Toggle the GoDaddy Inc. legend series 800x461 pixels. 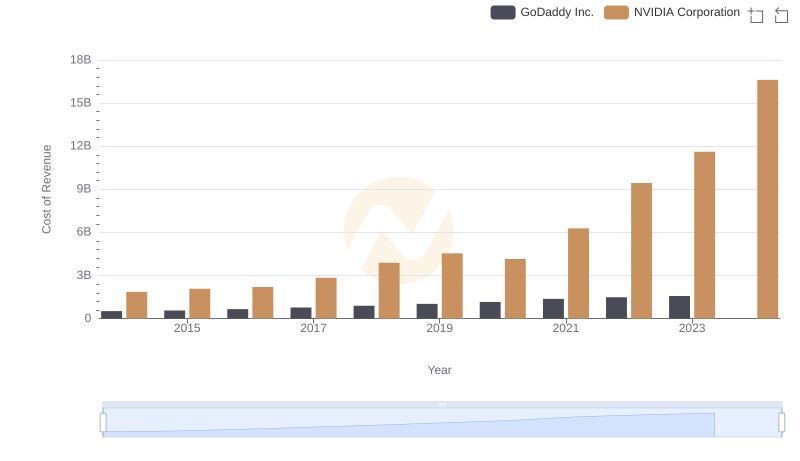coord(542,12)
